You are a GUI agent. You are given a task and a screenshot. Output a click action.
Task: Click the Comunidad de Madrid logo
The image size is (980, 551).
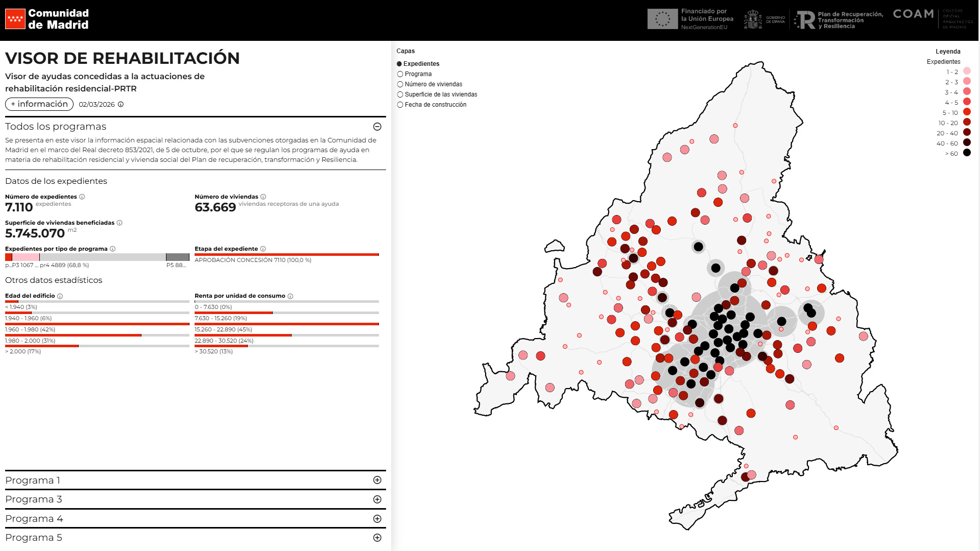(47, 19)
